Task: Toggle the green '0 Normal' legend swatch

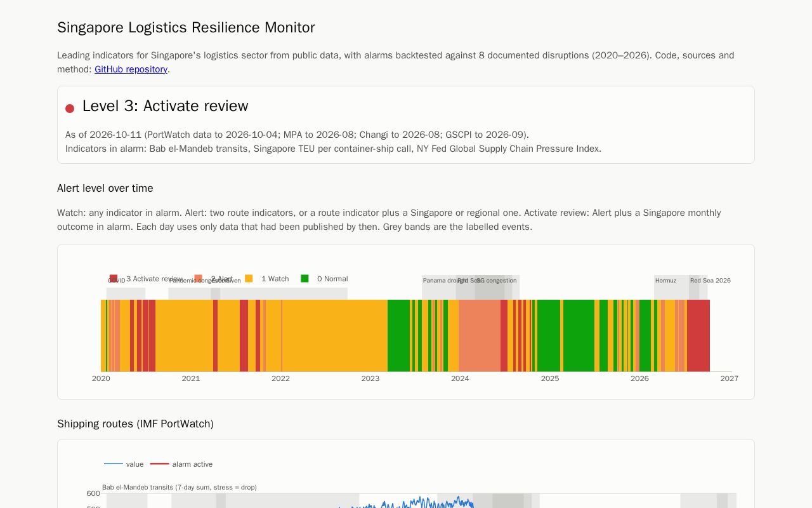Action: pos(304,279)
